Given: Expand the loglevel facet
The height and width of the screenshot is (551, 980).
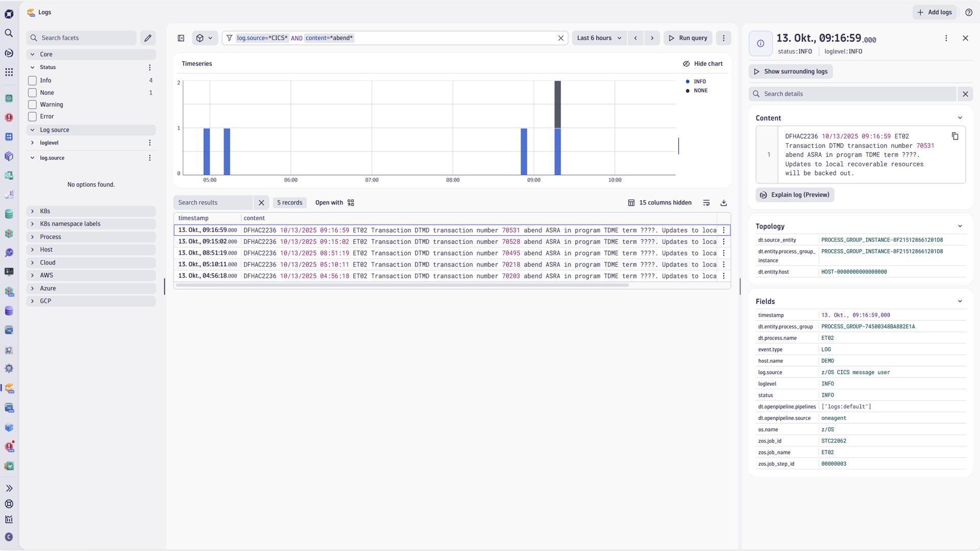Looking at the screenshot, I should pos(33,143).
